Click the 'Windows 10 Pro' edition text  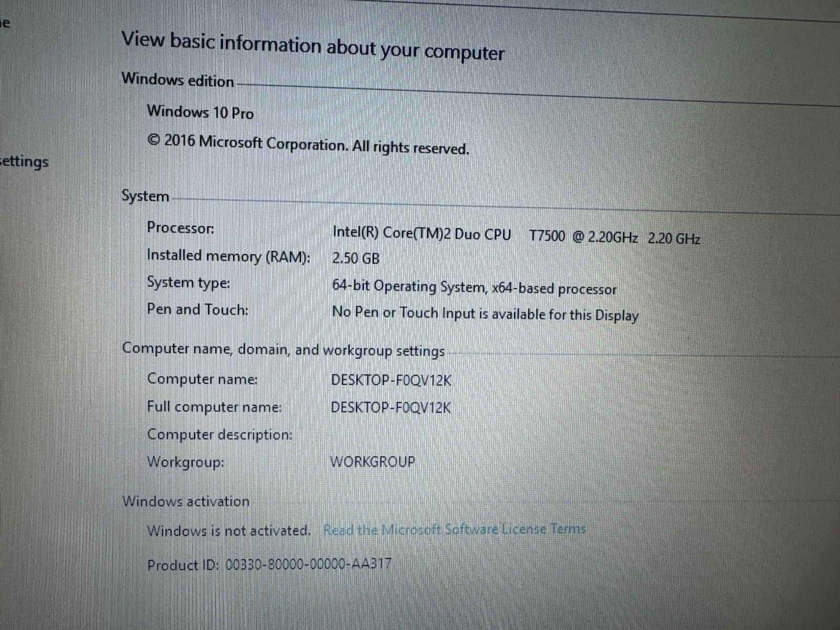click(x=201, y=112)
